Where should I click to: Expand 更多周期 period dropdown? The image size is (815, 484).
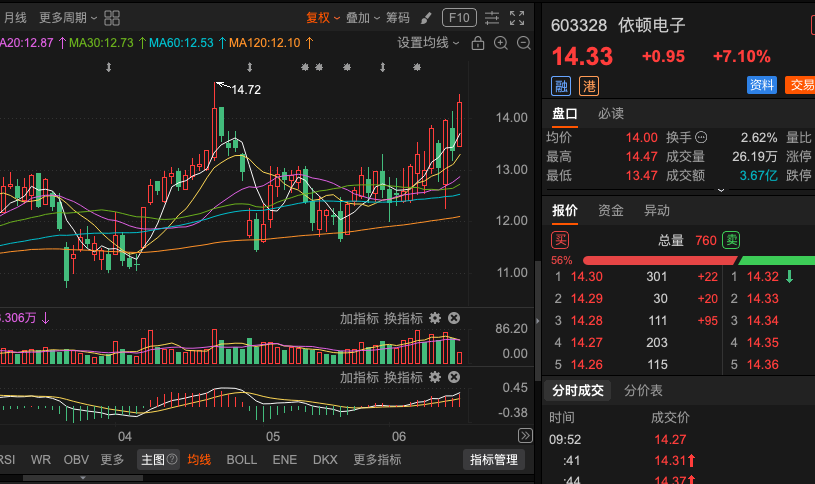[68, 18]
